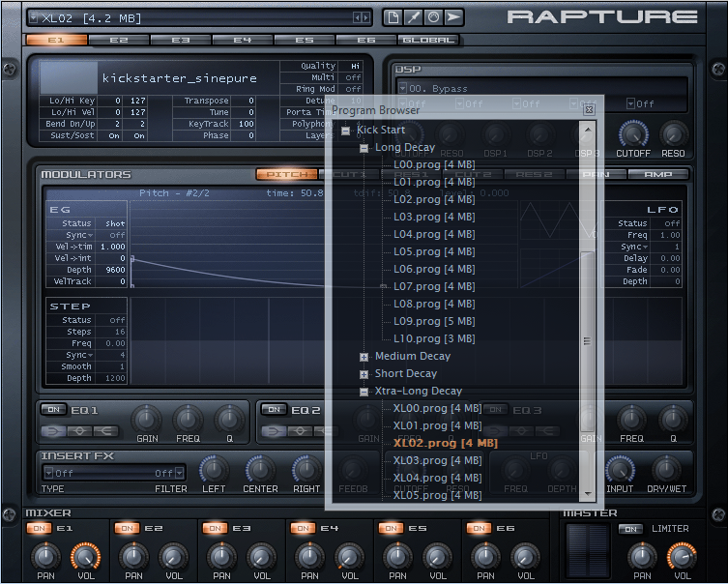Click the arrow send icon in top toolbar
The image size is (728, 584).
tap(453, 17)
